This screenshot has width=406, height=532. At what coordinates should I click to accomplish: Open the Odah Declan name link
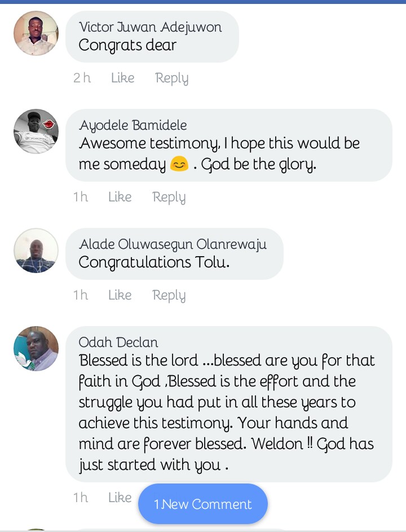[118, 342]
